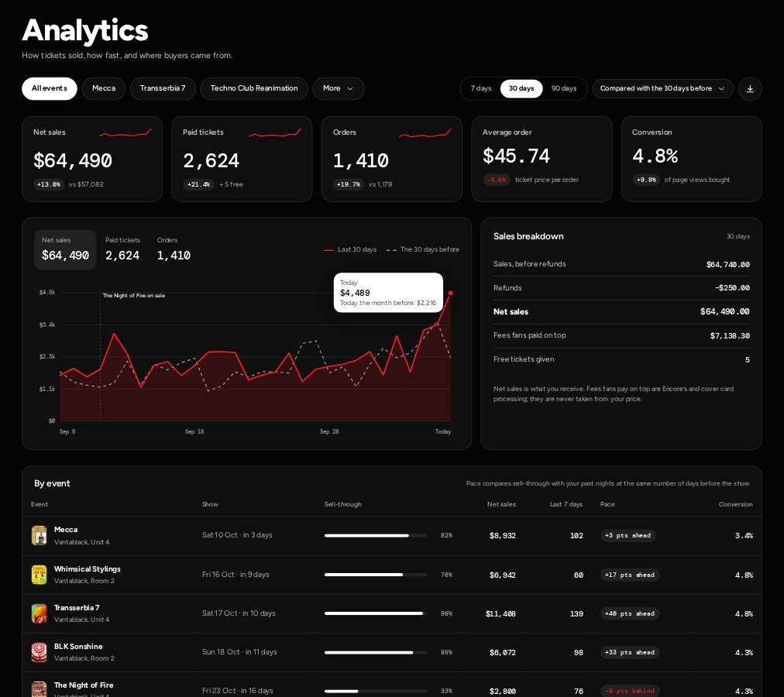Open the BLK Sonshine event link
This screenshot has width=784, height=697.
[78, 647]
